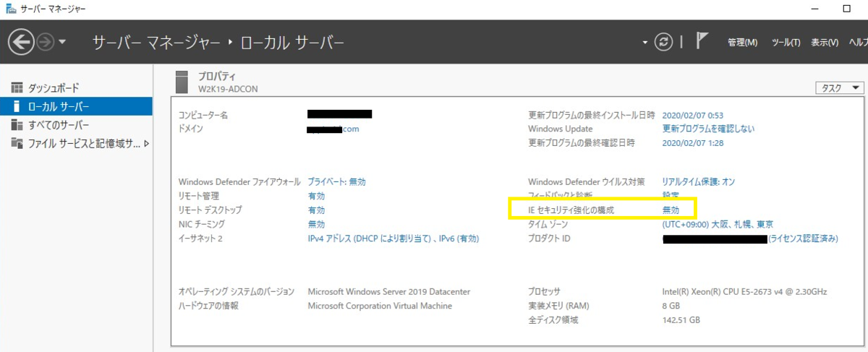This screenshot has height=352, width=868.
Task: Open リモート デスクトップ setting link 有効
Action: pos(316,210)
